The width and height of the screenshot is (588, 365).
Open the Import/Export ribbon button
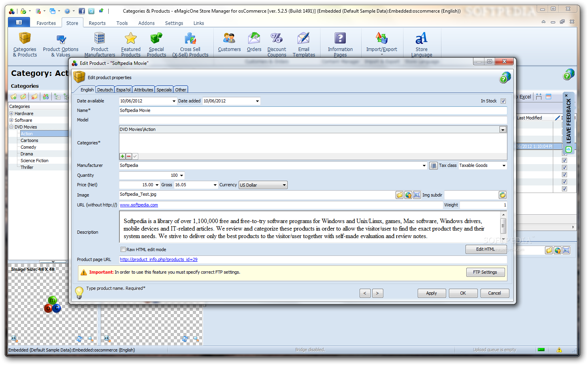(x=382, y=43)
